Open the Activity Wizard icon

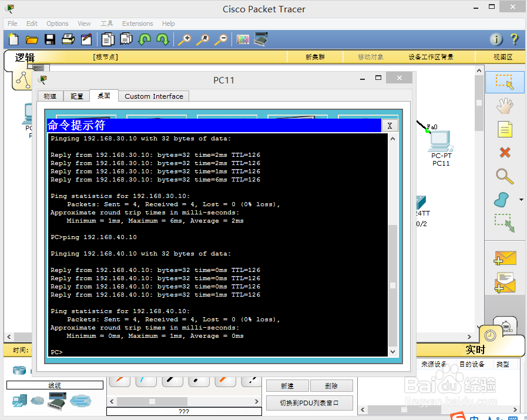[x=86, y=39]
